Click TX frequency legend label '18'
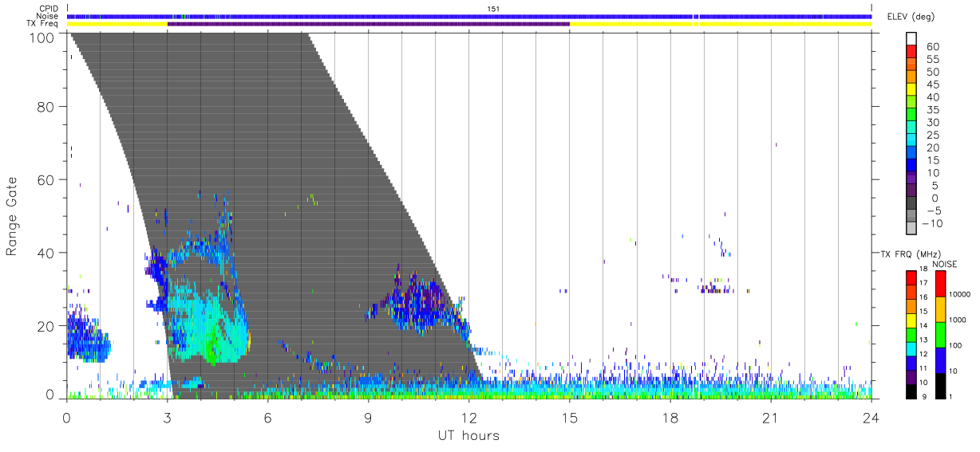This screenshot has width=980, height=452. [923, 269]
